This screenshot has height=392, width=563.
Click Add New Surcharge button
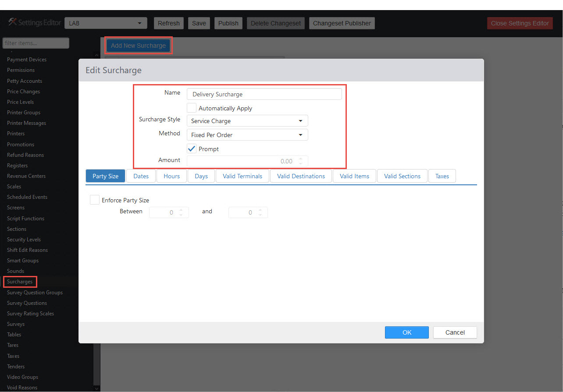(138, 46)
